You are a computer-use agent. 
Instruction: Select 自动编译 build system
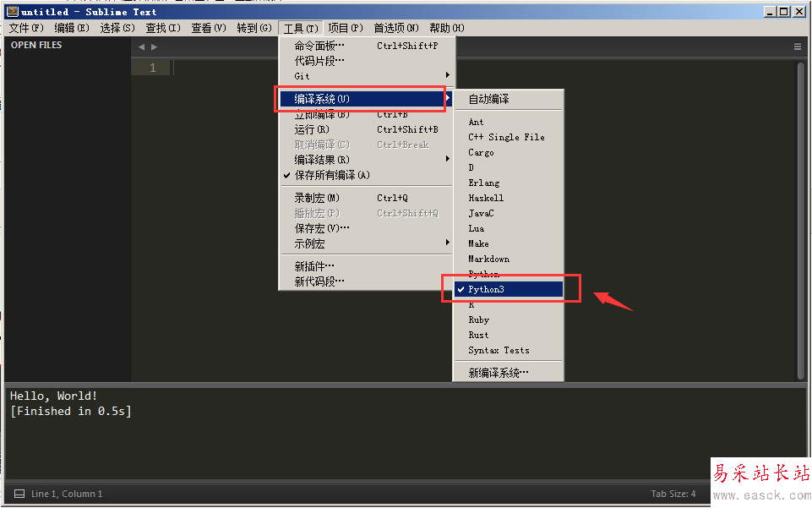tap(509, 99)
